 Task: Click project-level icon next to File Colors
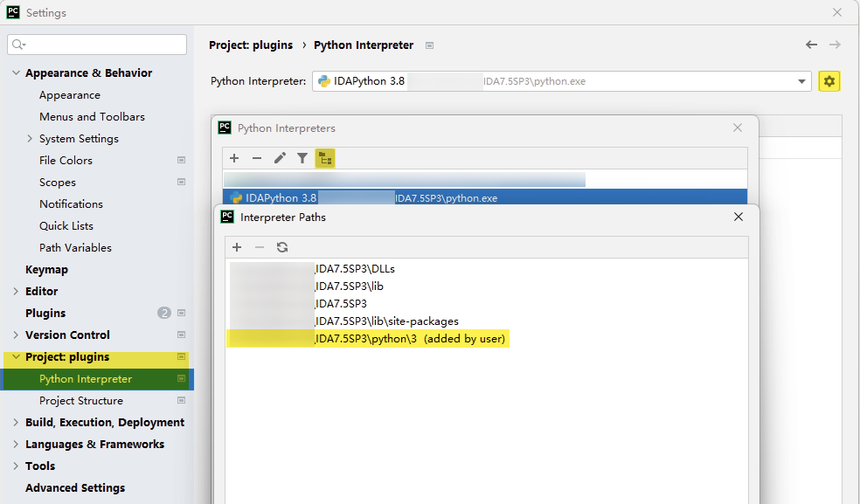pyautogui.click(x=181, y=160)
